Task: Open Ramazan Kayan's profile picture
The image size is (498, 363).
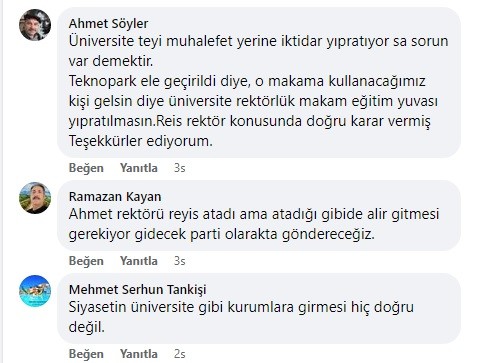Action: coord(35,198)
